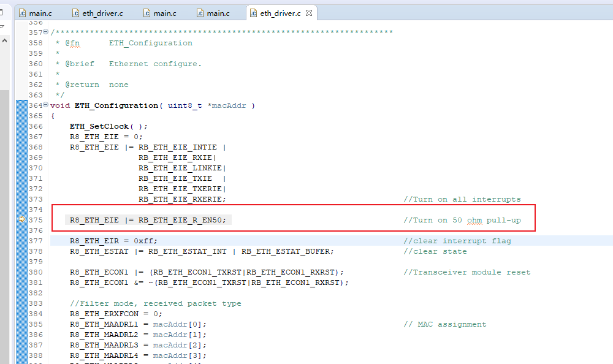Click the left panel's scroll up arrow
The height and width of the screenshot is (364, 613).
pyautogui.click(x=4, y=40)
